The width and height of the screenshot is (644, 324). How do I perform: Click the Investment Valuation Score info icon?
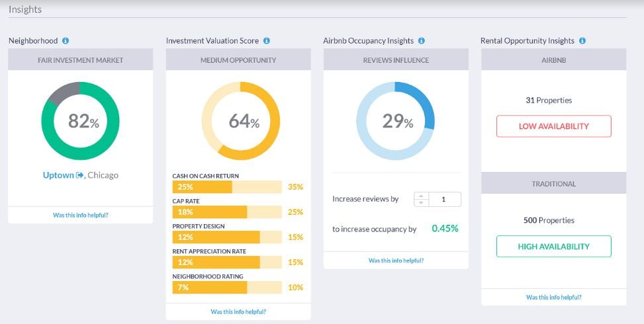click(x=267, y=41)
